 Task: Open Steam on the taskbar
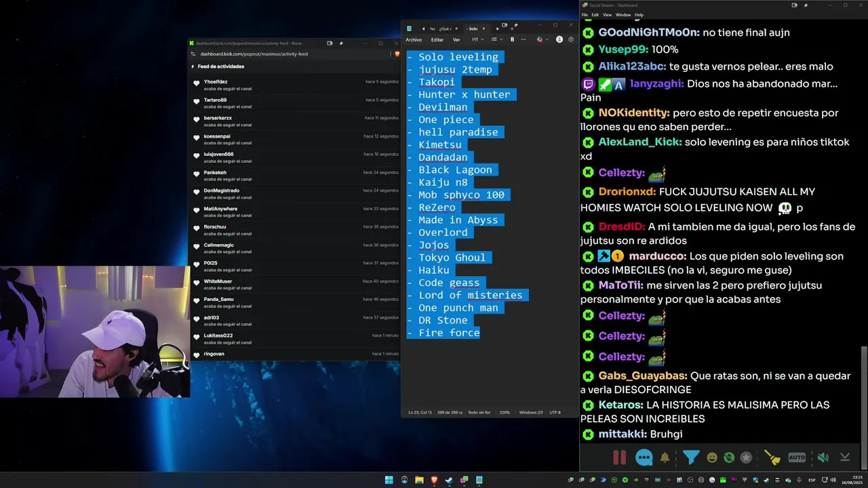pos(449,480)
